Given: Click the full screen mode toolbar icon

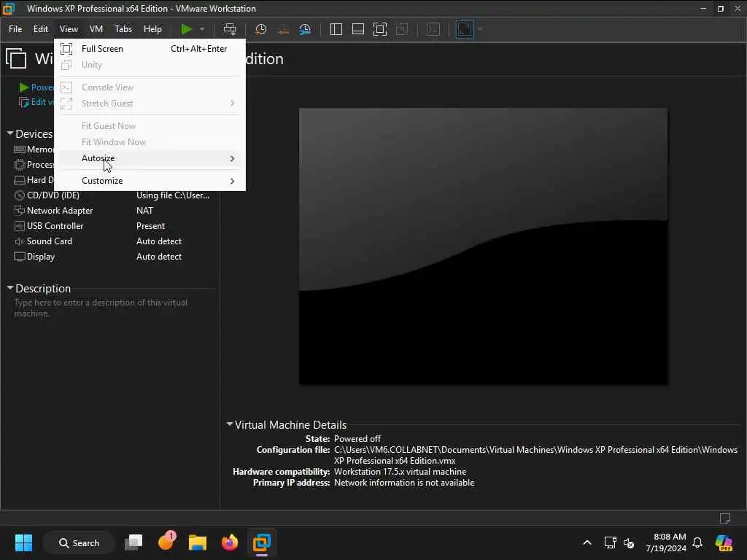Looking at the screenshot, I should (380, 29).
